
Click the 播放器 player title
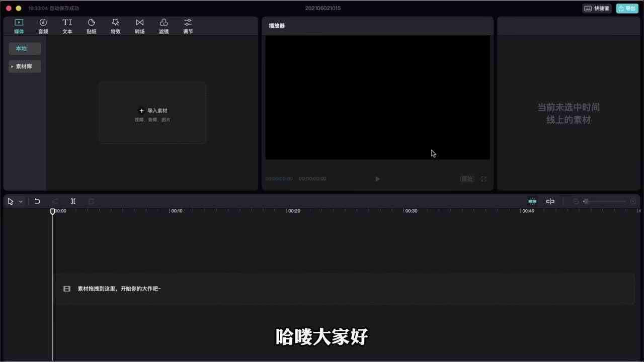pos(277,26)
